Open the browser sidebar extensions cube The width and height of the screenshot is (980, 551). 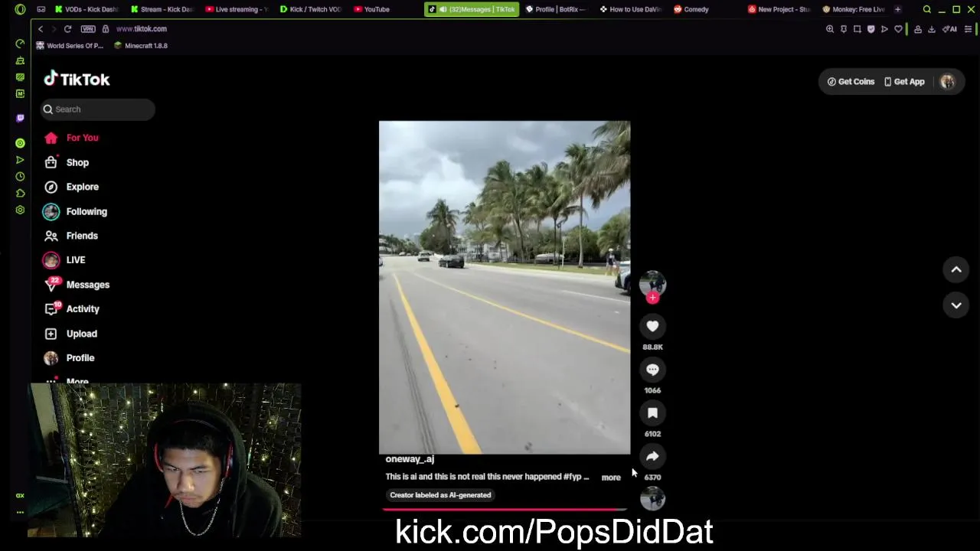[20, 193]
